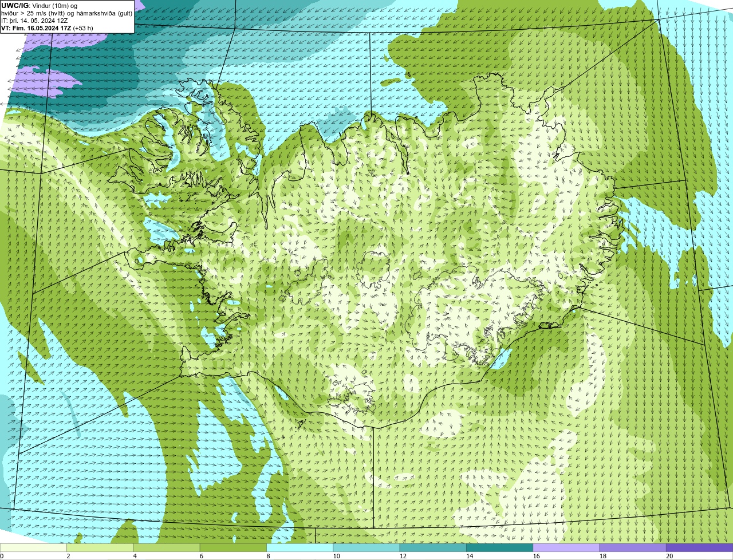Click the legend tick label '0'
This screenshot has width=733, height=560.
[x=2, y=556]
